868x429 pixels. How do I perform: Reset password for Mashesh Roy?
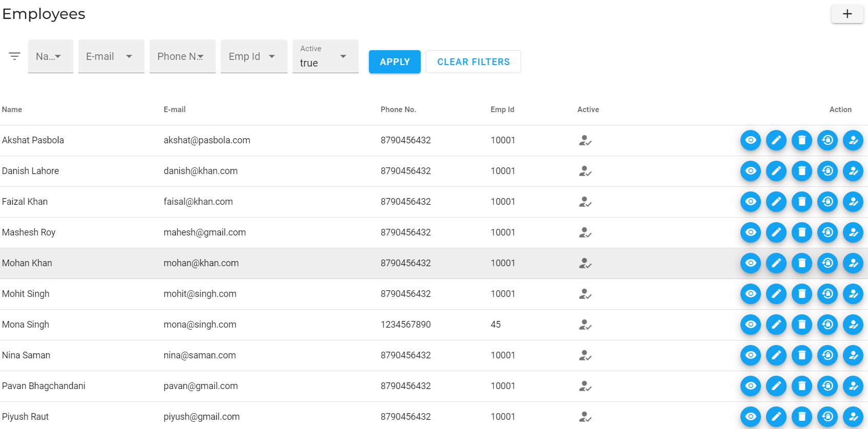pos(827,232)
